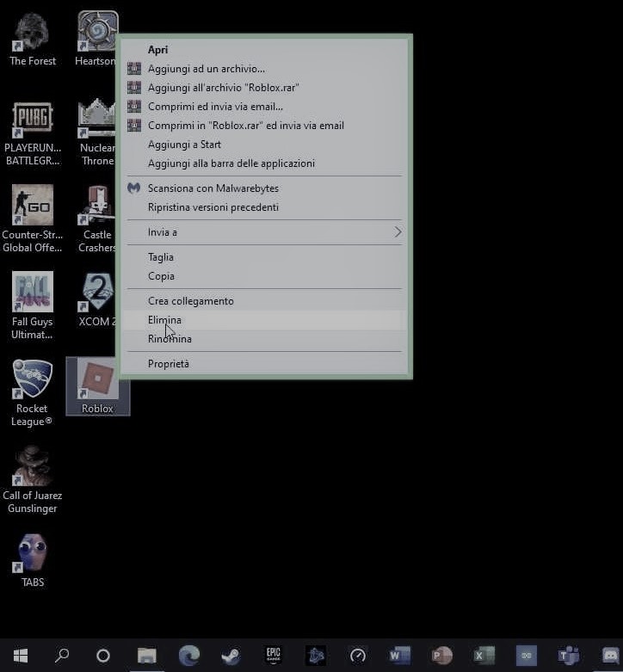Select the Nuclear Throne desktop shortcut
Screen dimensions: 623x672
(x=97, y=133)
